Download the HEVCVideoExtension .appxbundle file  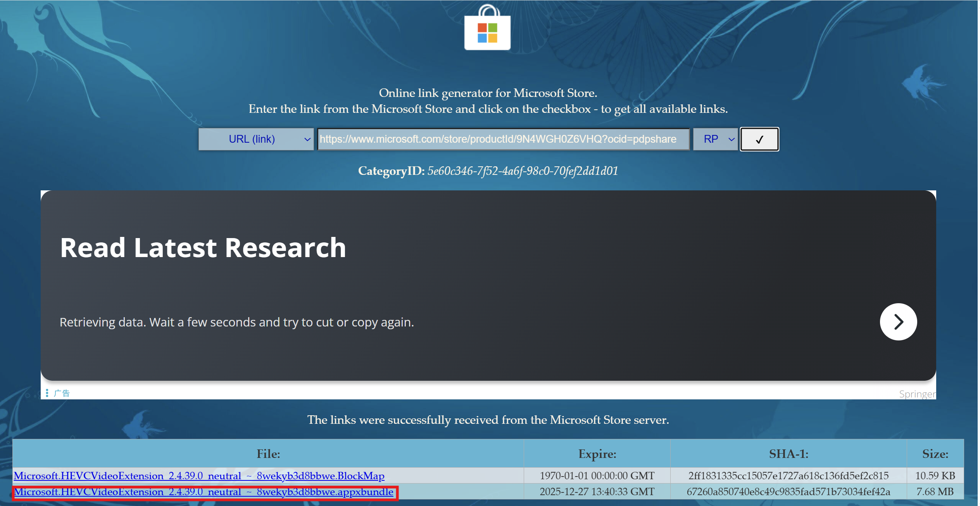(x=204, y=492)
